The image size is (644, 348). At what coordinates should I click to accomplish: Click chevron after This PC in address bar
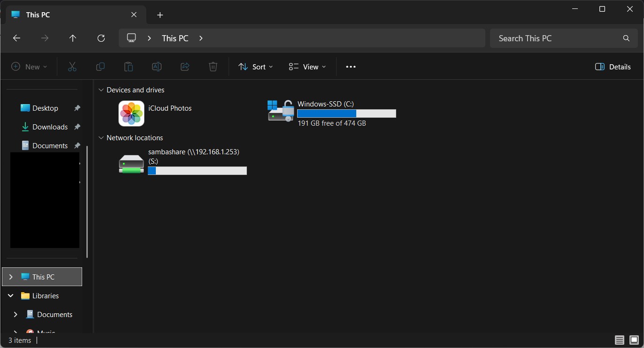201,38
